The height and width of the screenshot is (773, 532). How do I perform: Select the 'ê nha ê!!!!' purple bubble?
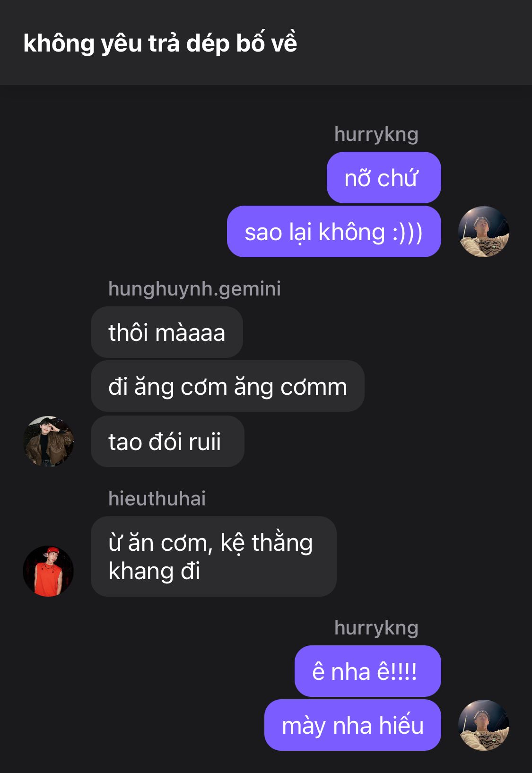[x=367, y=671]
